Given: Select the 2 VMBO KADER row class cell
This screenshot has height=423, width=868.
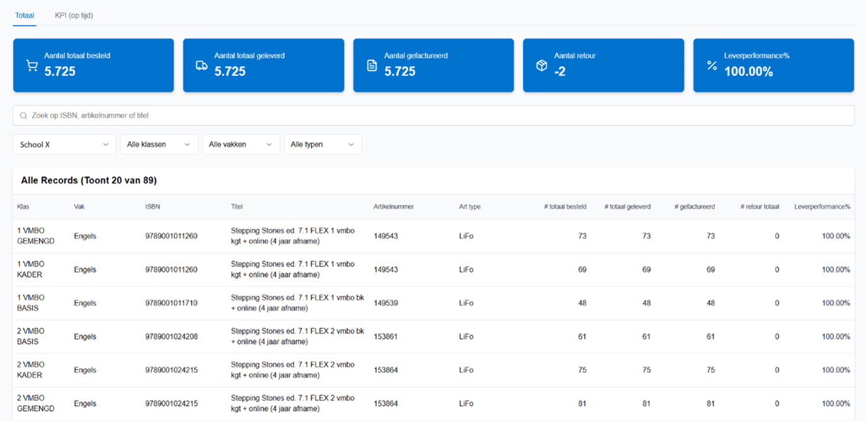Looking at the screenshot, I should (x=31, y=370).
